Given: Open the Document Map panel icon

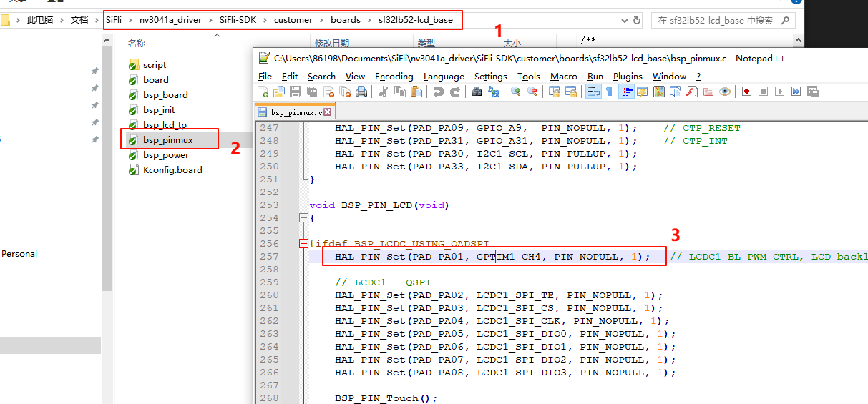Looking at the screenshot, I should 659,92.
